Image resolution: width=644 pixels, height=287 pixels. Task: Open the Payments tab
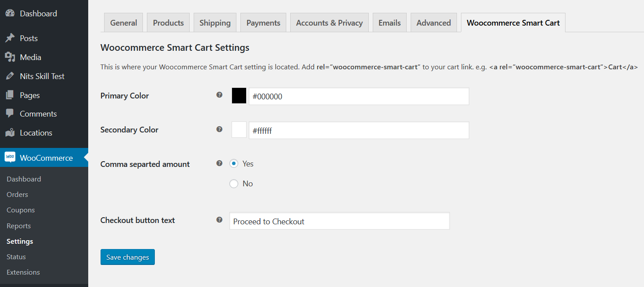point(263,23)
